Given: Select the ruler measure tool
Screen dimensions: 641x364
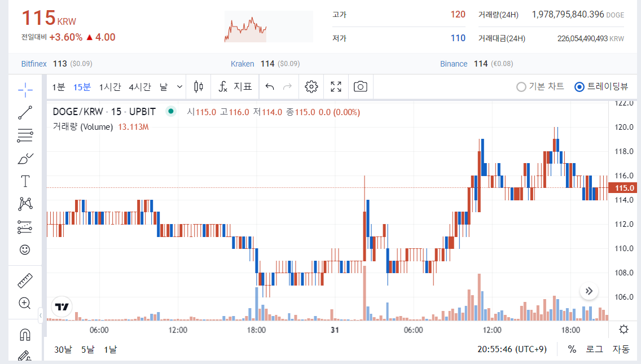Looking at the screenshot, I should [x=25, y=280].
